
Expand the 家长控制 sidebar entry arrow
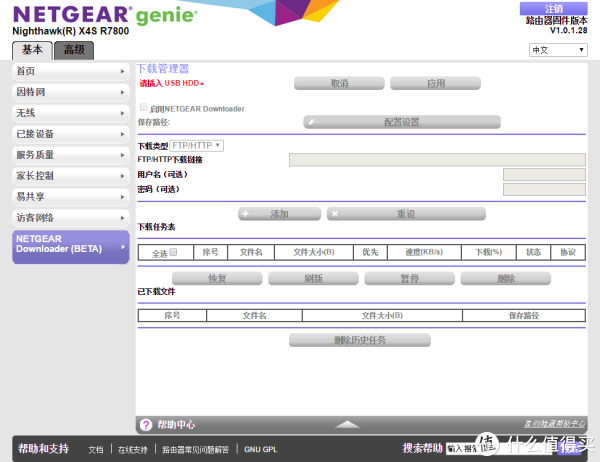pyautogui.click(x=122, y=176)
